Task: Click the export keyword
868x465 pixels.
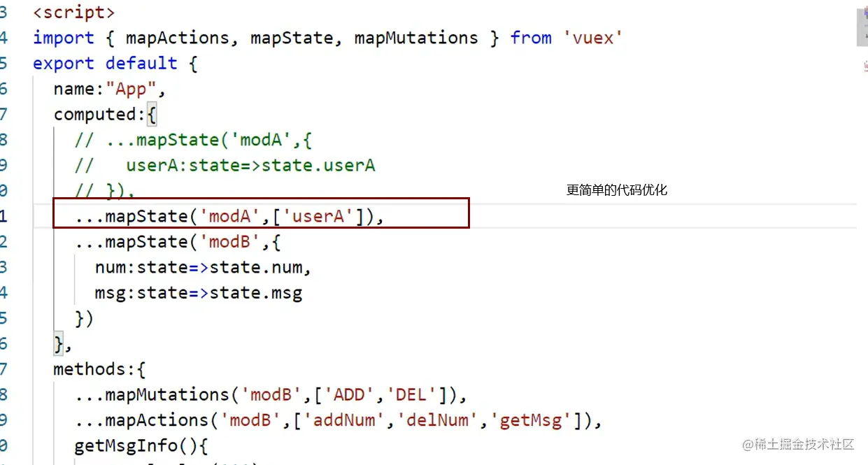Action: pos(63,63)
